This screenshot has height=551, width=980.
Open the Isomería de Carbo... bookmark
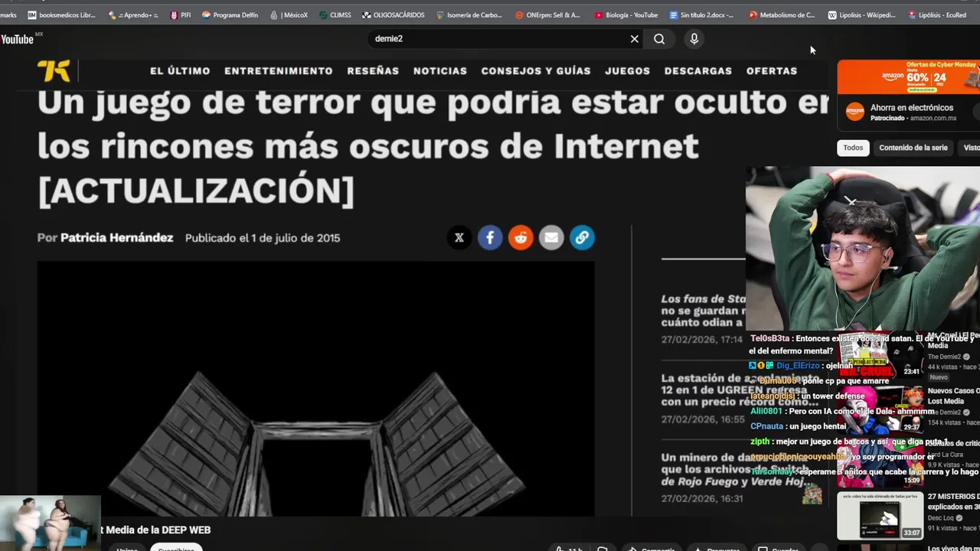click(x=469, y=15)
